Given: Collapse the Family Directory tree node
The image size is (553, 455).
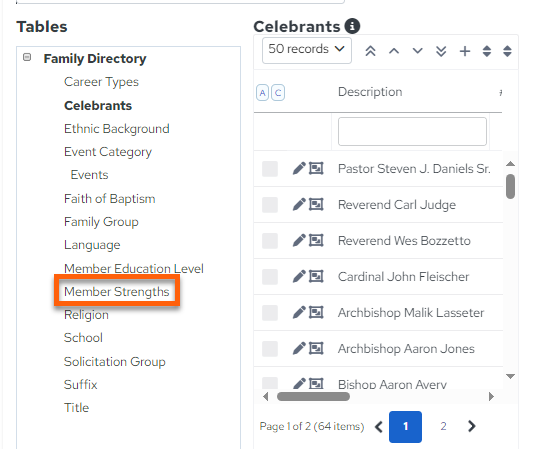Looking at the screenshot, I should tap(27, 57).
